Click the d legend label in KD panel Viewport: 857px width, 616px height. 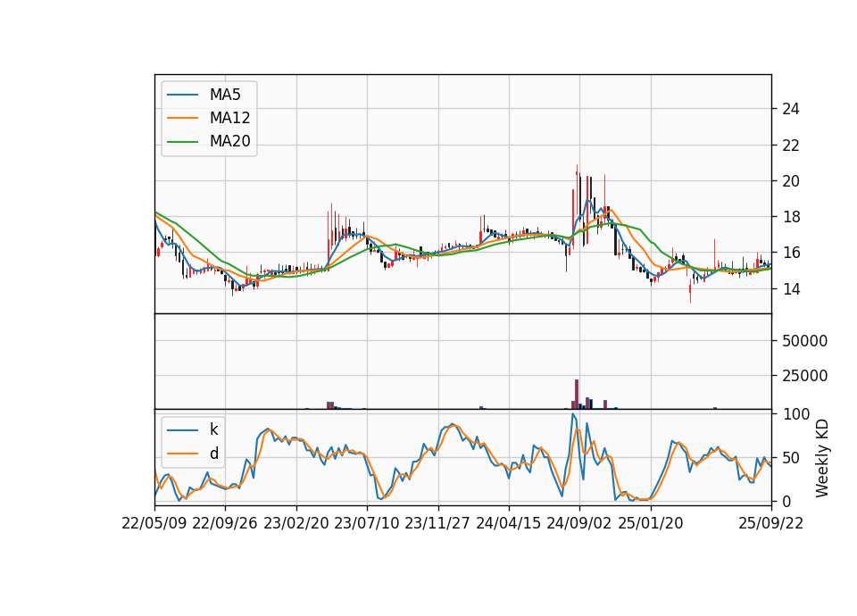tap(213, 454)
